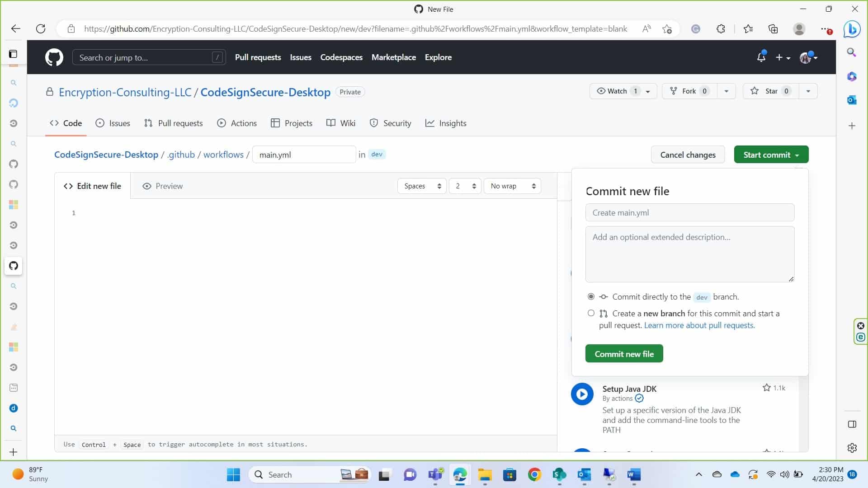Select create a new branch option

pyautogui.click(x=591, y=313)
